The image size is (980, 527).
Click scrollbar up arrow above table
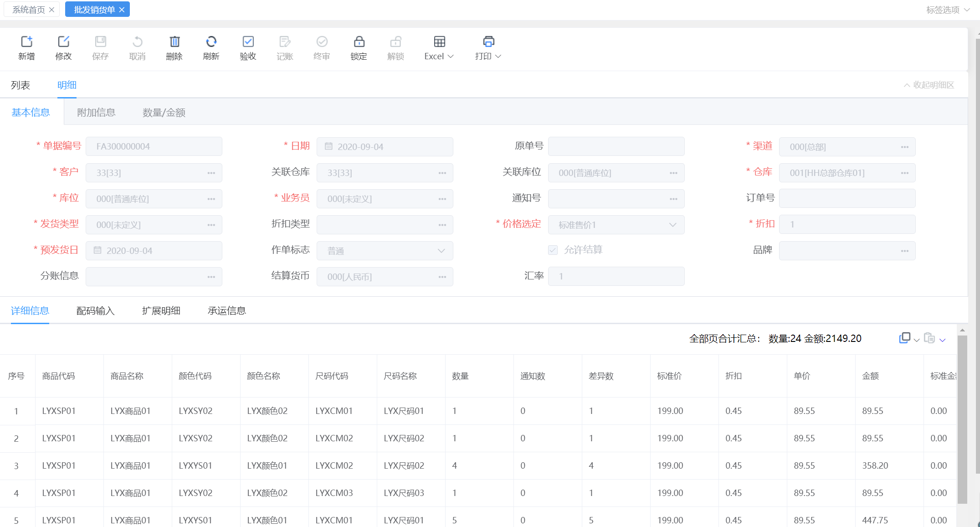point(962,330)
